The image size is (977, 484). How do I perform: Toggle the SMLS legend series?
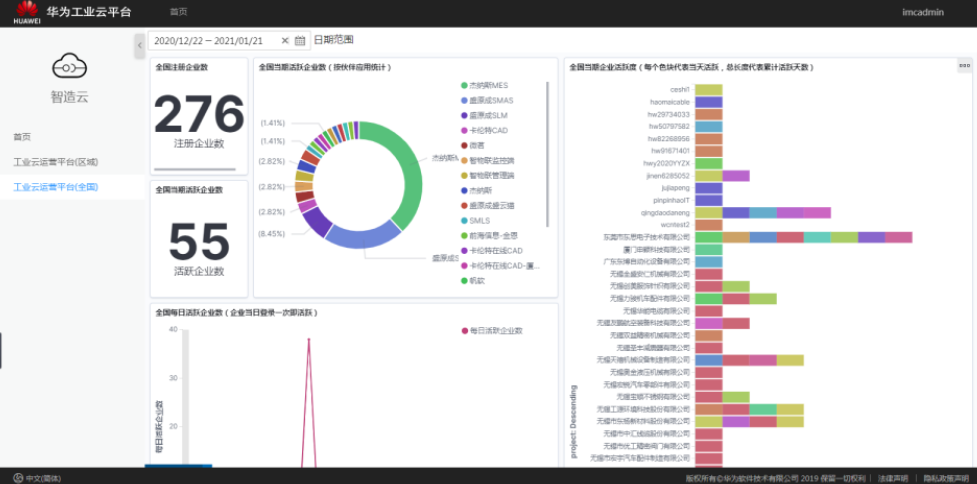tap(476, 221)
